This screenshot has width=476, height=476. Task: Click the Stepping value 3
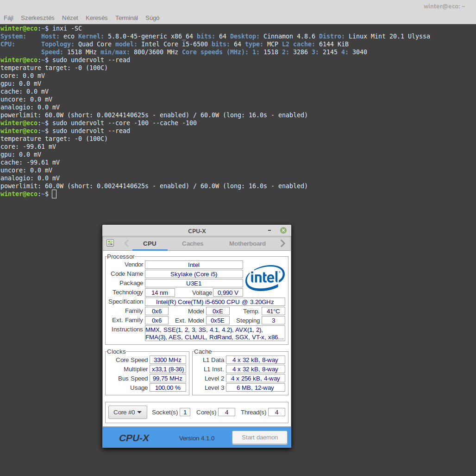tap(273, 320)
